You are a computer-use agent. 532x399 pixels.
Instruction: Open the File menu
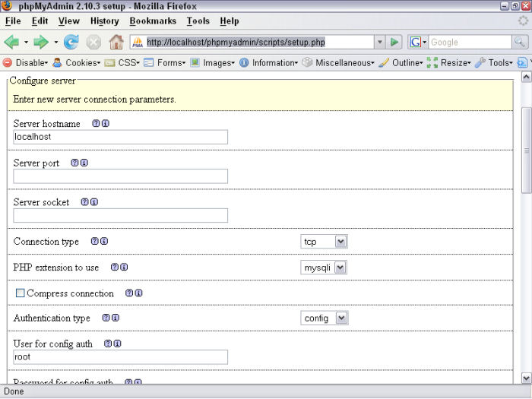pos(13,21)
